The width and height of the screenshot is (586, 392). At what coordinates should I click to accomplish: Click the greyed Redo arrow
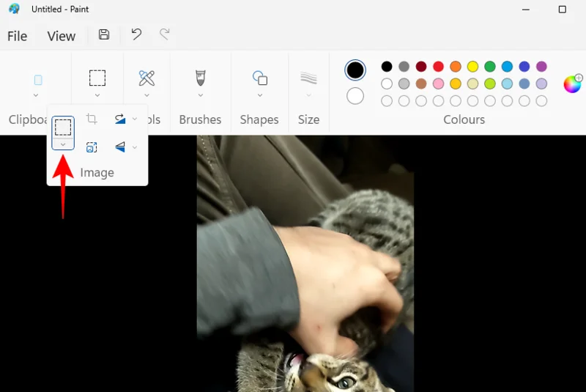tap(165, 34)
